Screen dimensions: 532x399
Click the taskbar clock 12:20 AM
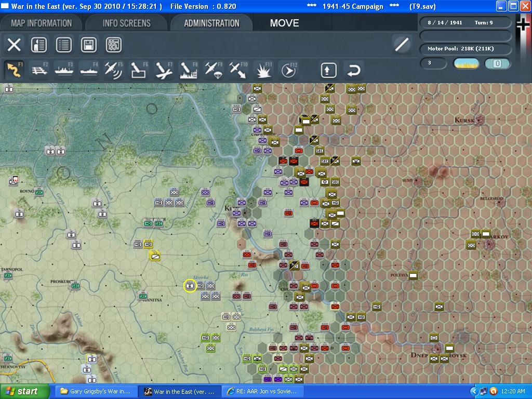pyautogui.click(x=513, y=392)
